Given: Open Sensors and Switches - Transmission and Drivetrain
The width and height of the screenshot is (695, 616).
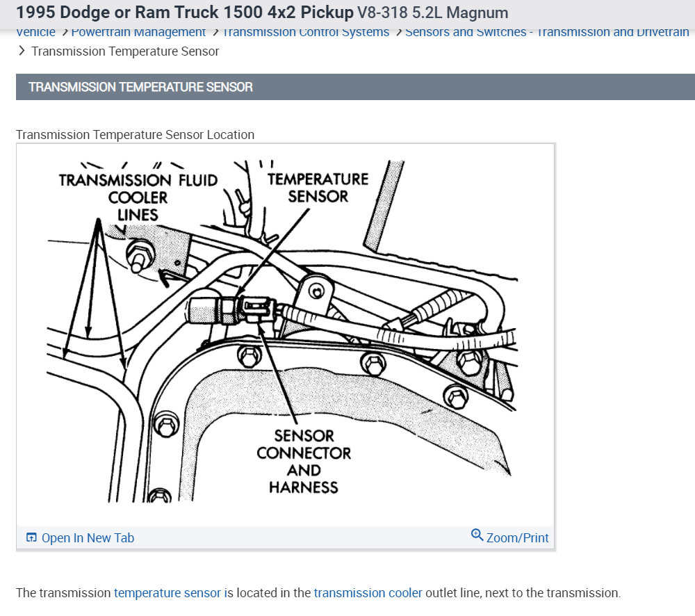Looking at the screenshot, I should (x=547, y=33).
